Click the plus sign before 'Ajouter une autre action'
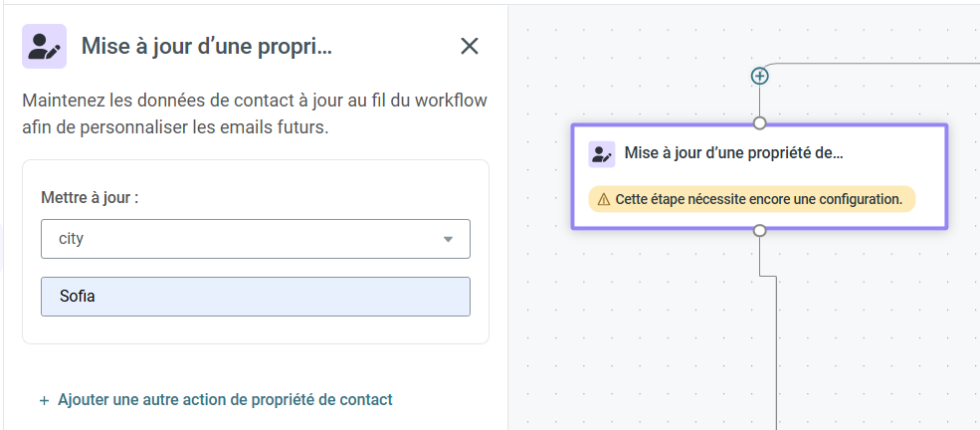The width and height of the screenshot is (980, 430). 44,400
